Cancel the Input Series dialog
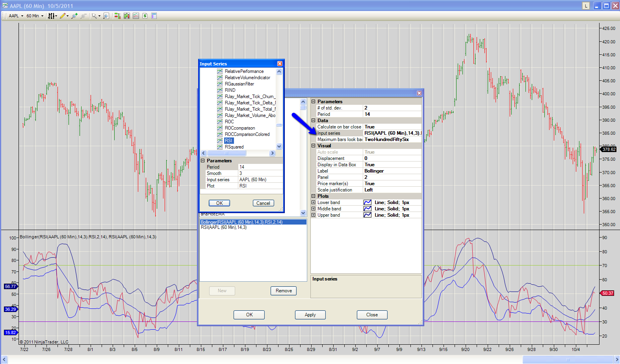This screenshot has height=364, width=620. 263,203
